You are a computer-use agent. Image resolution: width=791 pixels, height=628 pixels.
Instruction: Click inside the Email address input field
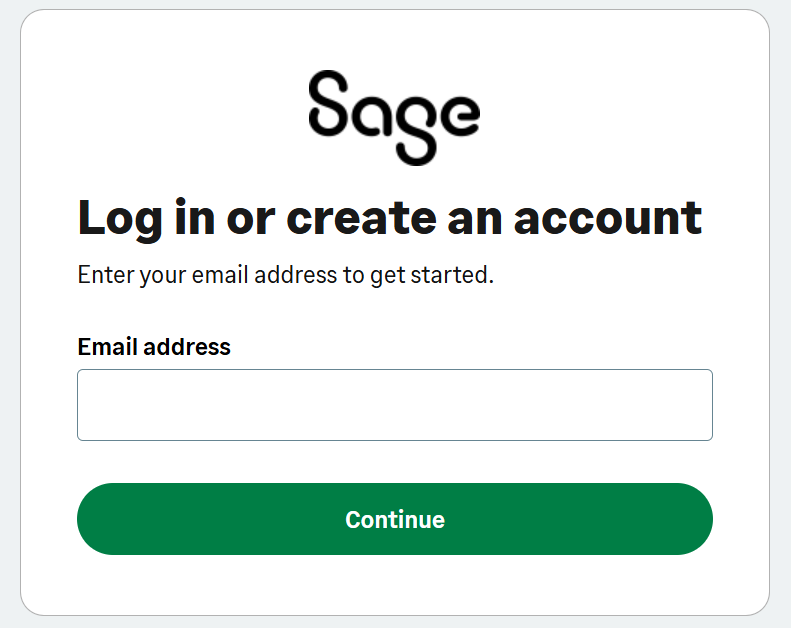coord(394,405)
